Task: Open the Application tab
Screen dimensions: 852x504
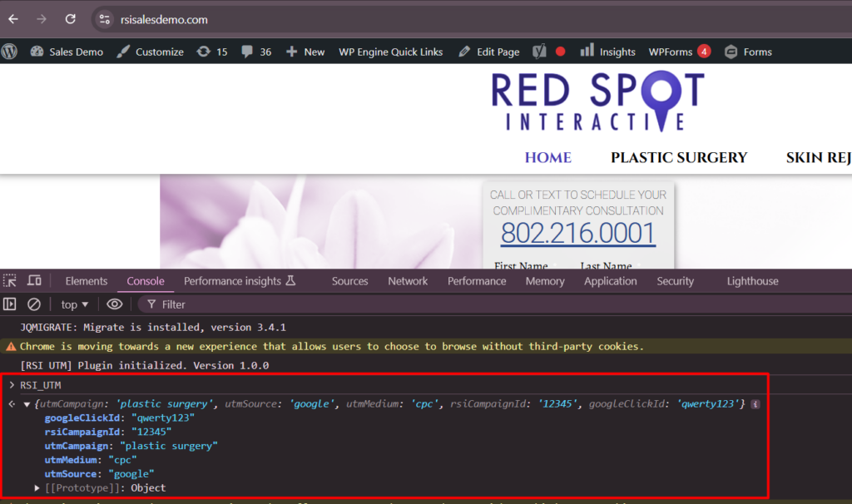Action: [x=610, y=281]
